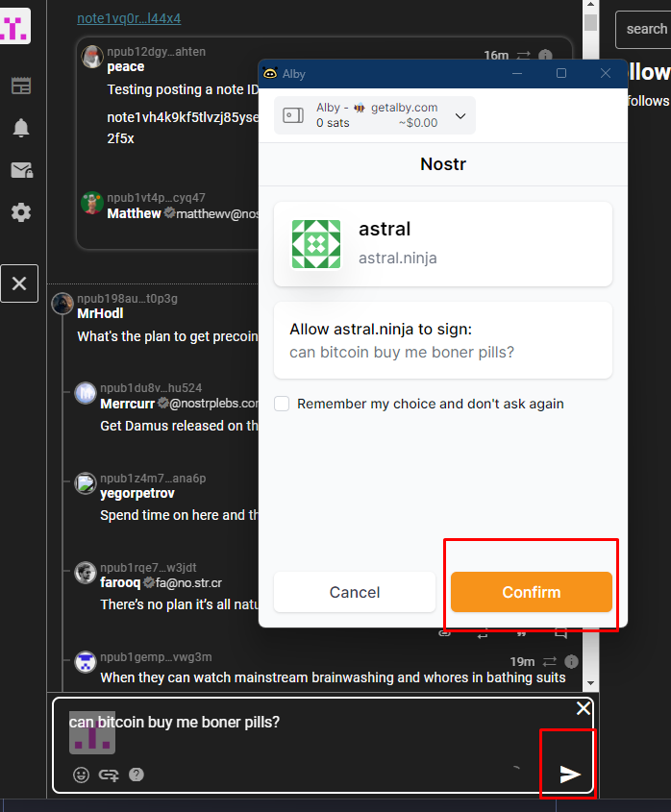
Task: Expand the Alby account dropdown
Action: 460,115
